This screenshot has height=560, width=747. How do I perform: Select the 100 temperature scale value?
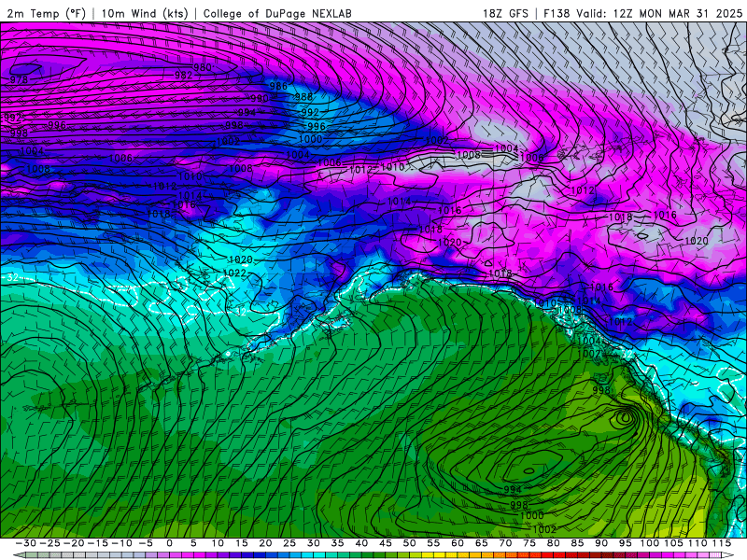click(649, 543)
